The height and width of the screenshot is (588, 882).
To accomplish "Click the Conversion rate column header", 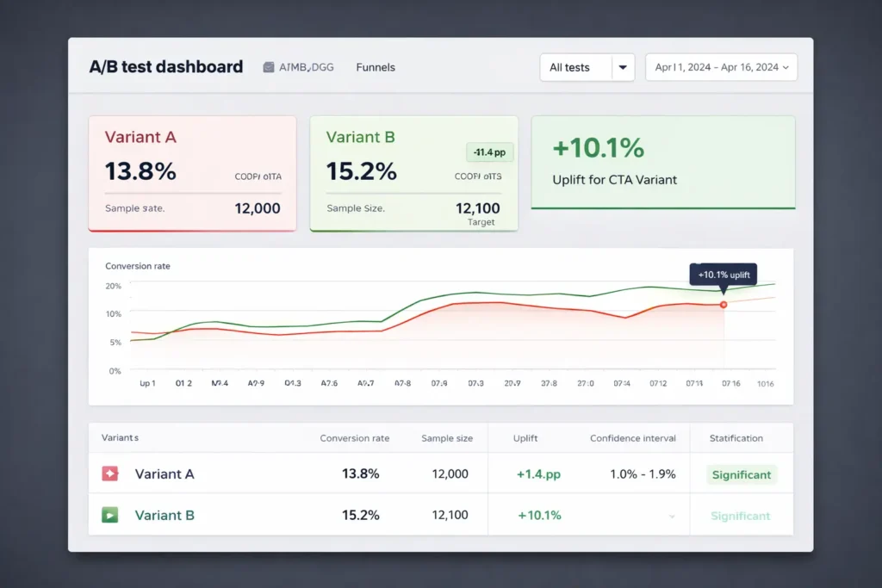I will pyautogui.click(x=355, y=438).
